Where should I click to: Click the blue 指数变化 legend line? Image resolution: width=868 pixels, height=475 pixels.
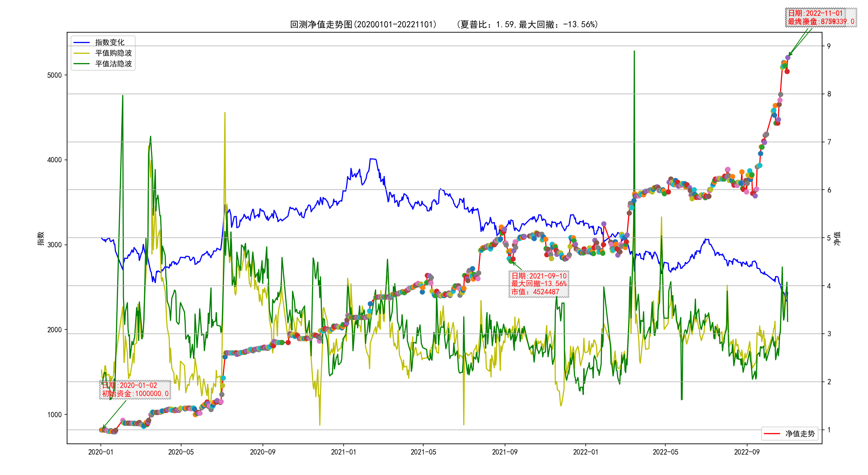click(81, 43)
